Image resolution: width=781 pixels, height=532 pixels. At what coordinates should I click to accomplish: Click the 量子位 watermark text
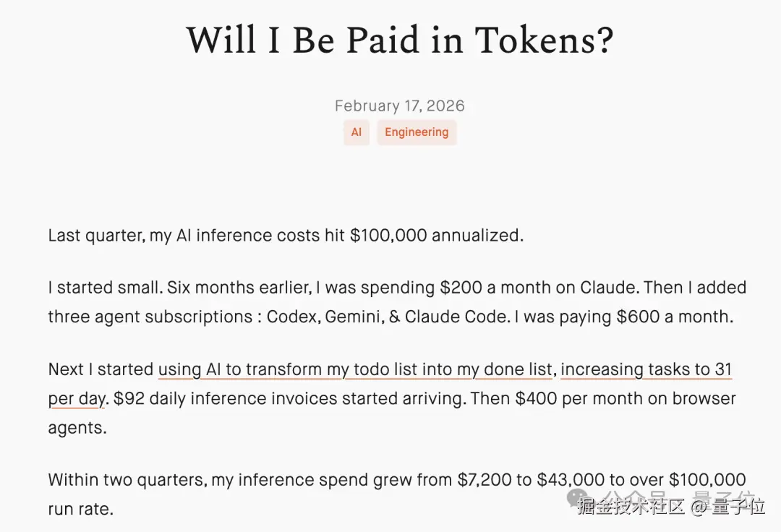738,507
